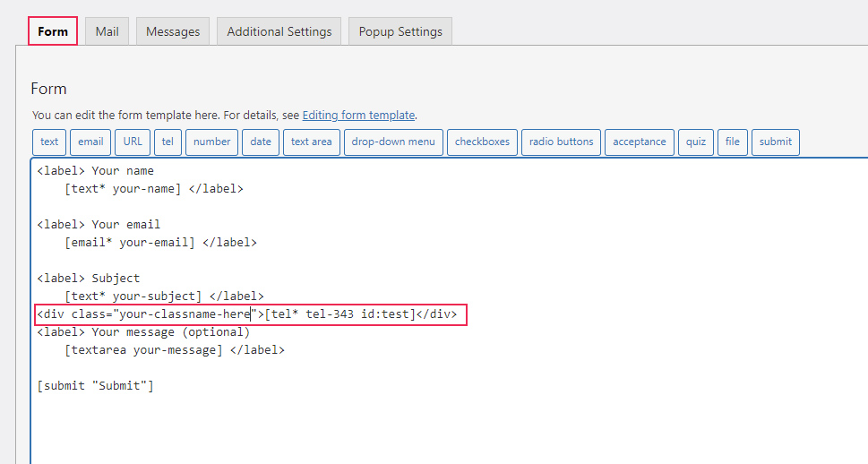The width and height of the screenshot is (868, 464).
Task: Insert a file upload tag
Action: (733, 142)
